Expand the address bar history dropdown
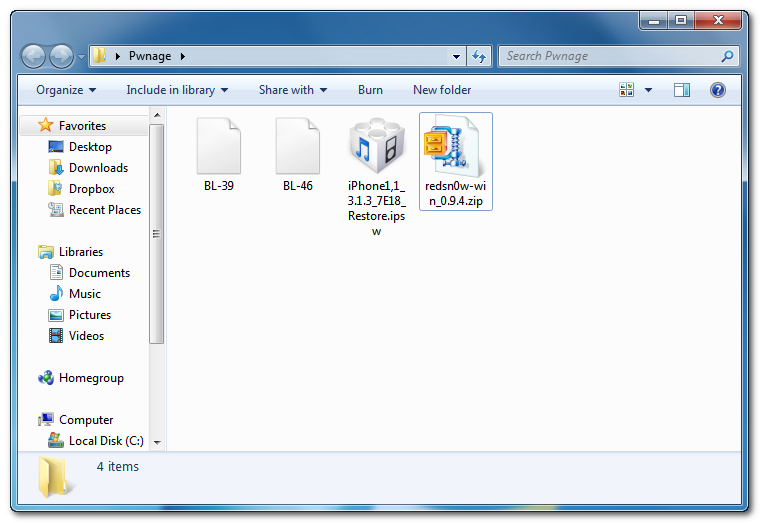This screenshot has height=523, width=760. click(x=456, y=56)
